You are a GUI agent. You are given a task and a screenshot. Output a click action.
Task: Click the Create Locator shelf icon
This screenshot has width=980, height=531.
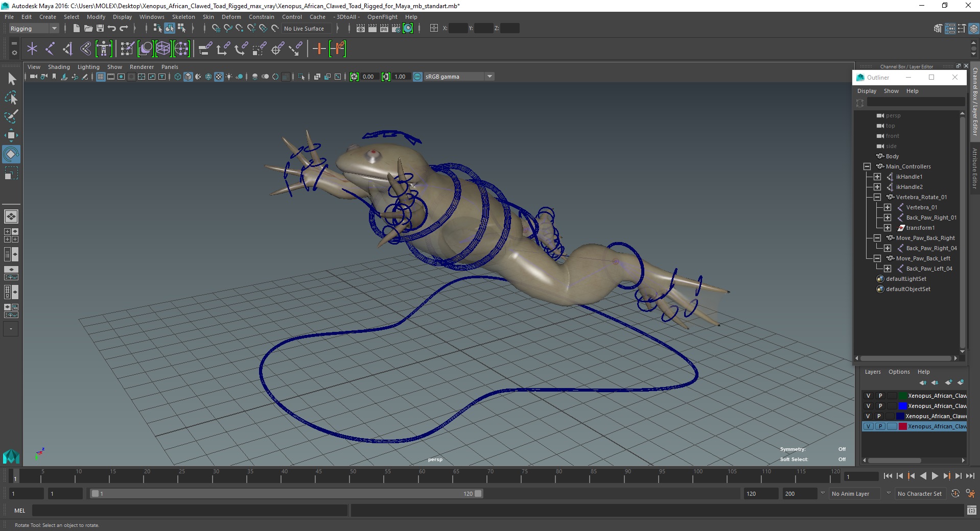coord(32,49)
